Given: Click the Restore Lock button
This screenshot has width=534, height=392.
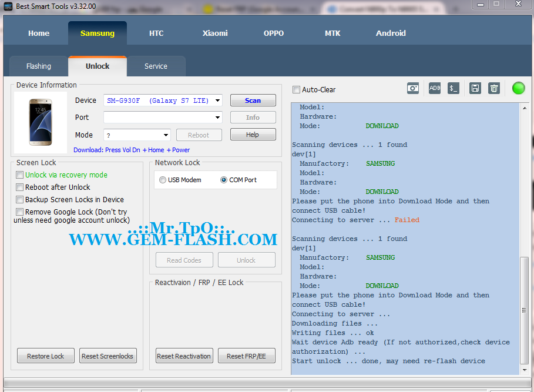Looking at the screenshot, I should click(46, 356).
